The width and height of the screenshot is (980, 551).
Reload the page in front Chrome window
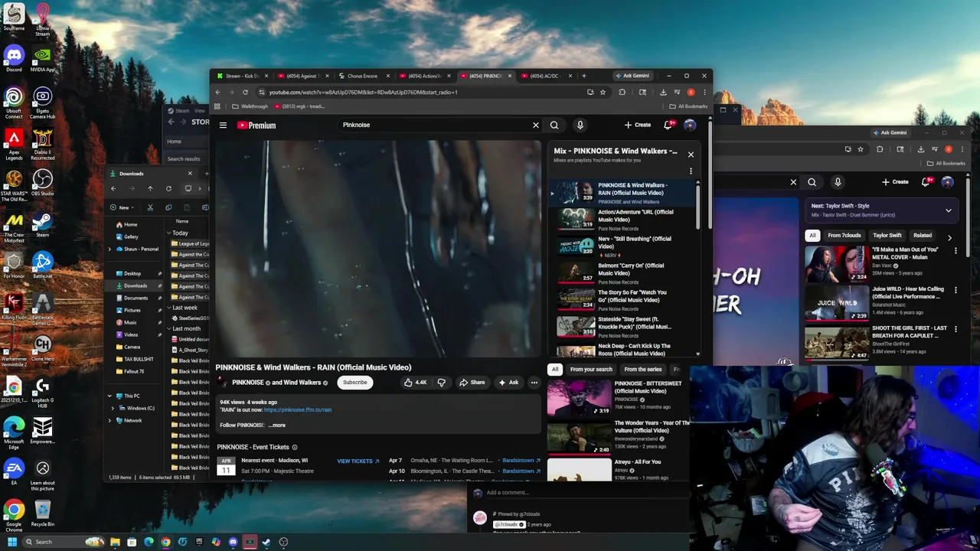(245, 92)
